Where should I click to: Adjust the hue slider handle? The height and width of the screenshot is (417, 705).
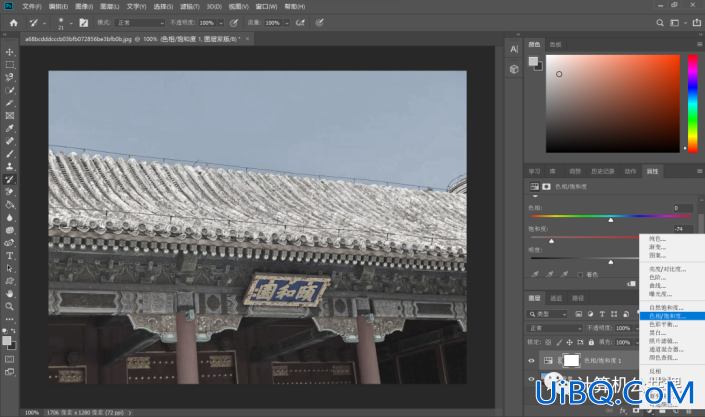tap(611, 220)
